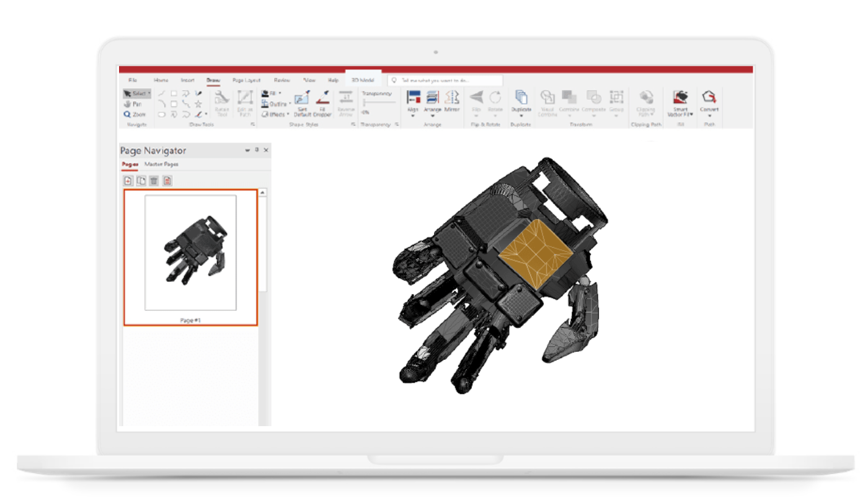Delete the current page using trash icon

(x=154, y=180)
